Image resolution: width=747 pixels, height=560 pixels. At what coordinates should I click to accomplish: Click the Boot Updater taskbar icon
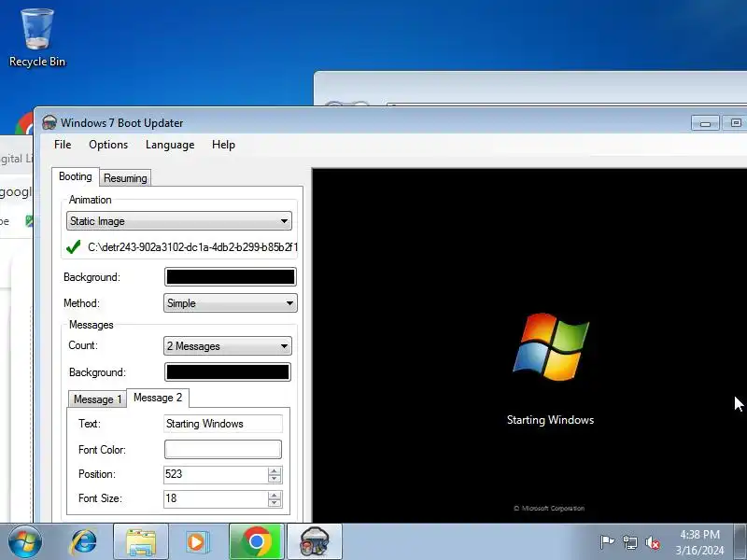315,542
